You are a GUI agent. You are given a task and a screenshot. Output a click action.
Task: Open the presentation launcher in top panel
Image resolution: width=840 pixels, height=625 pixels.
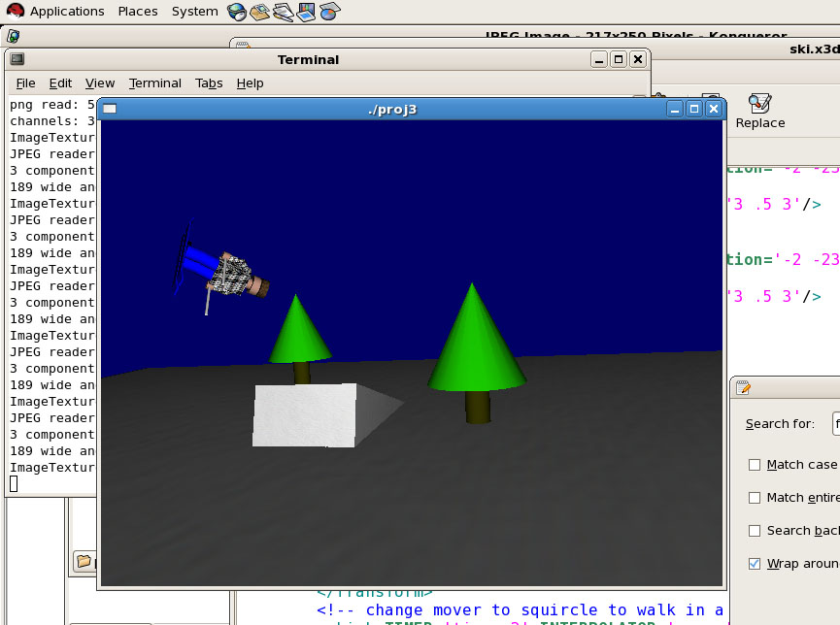tap(306, 12)
